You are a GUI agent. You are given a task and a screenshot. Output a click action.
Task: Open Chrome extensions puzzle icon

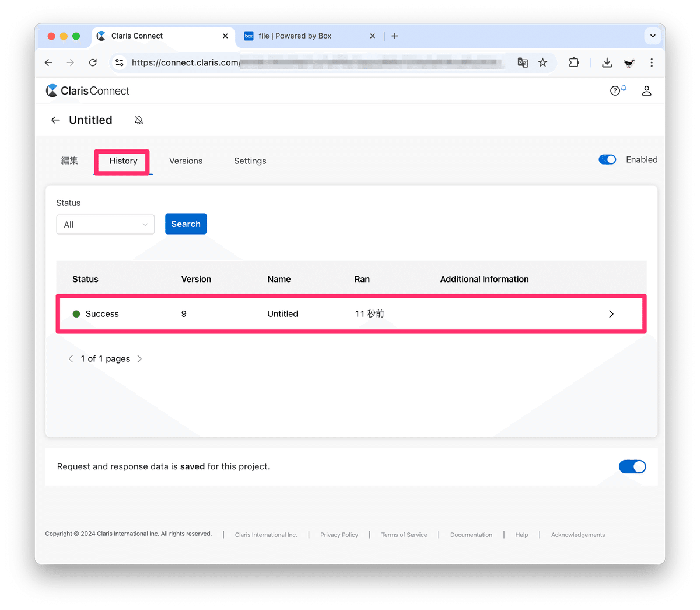[574, 62]
